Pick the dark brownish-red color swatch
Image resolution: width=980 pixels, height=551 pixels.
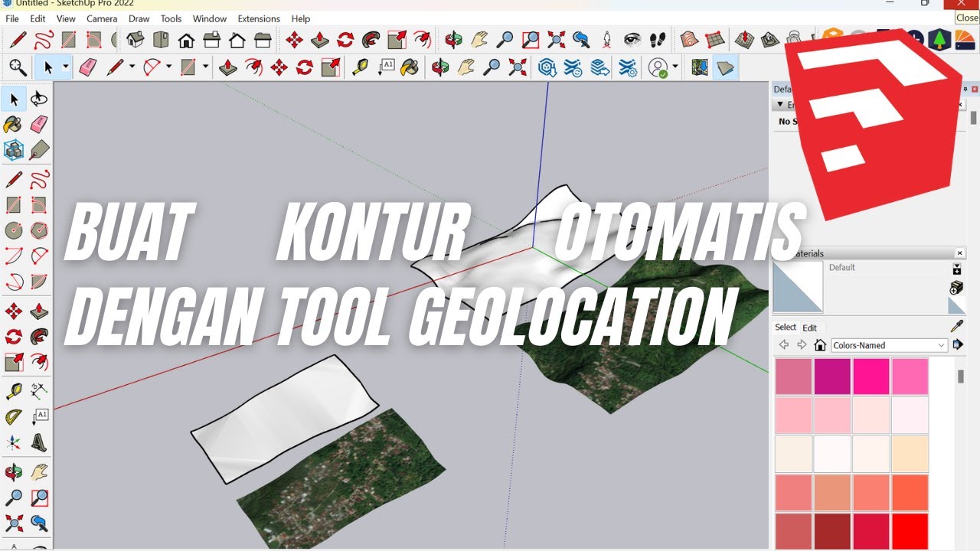(x=832, y=532)
